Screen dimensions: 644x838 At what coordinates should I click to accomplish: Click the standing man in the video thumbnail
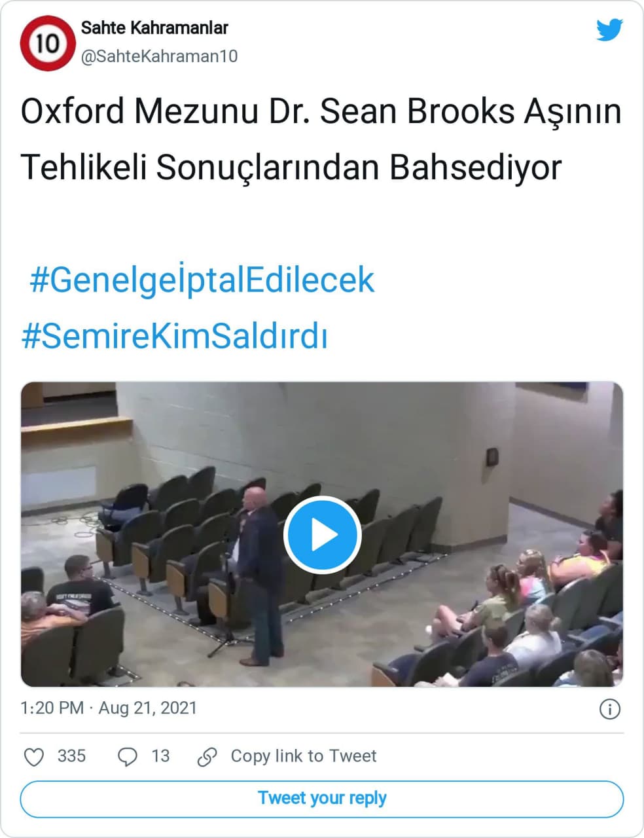(259, 576)
